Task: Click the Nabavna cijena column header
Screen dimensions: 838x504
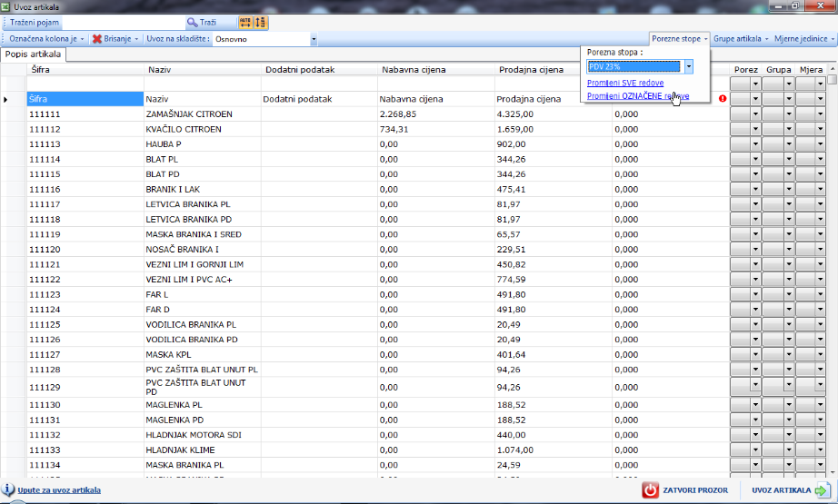Action: pyautogui.click(x=436, y=70)
